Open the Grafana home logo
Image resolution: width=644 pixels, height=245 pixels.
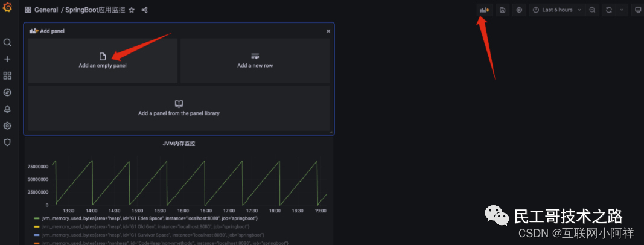[7, 8]
